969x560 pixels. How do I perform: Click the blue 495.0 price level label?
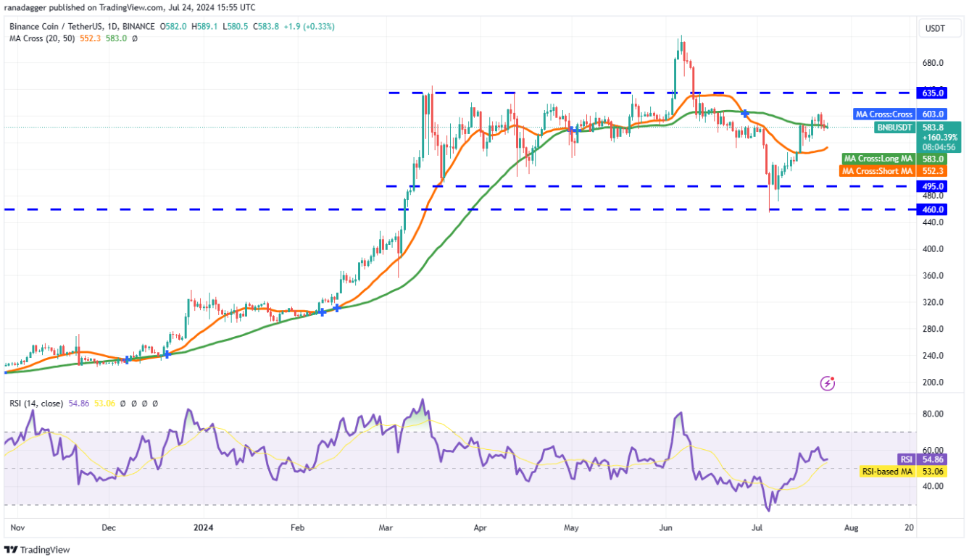point(933,186)
